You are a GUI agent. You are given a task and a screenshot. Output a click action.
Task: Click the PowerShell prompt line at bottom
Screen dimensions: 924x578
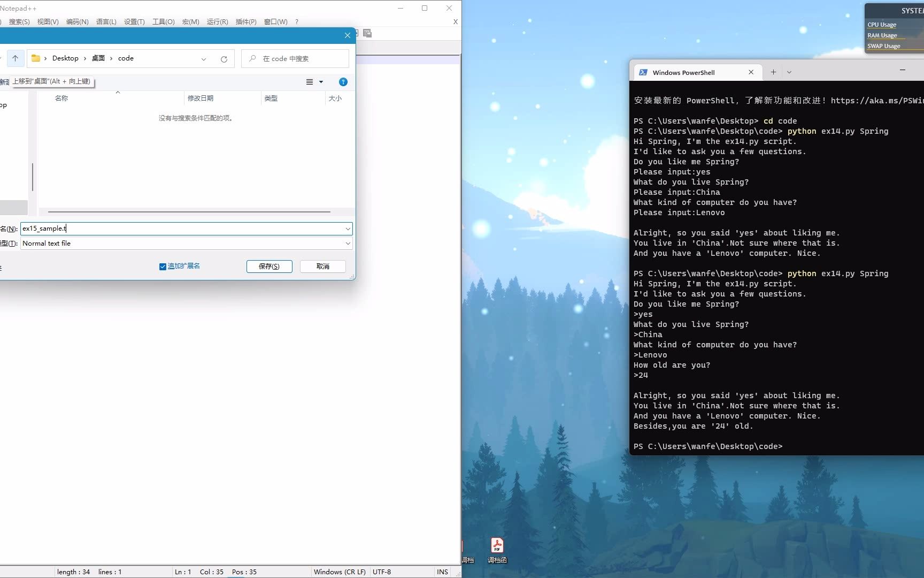(x=708, y=446)
